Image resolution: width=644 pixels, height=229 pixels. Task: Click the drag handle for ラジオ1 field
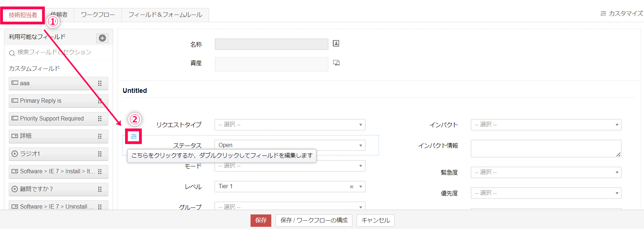[100, 154]
